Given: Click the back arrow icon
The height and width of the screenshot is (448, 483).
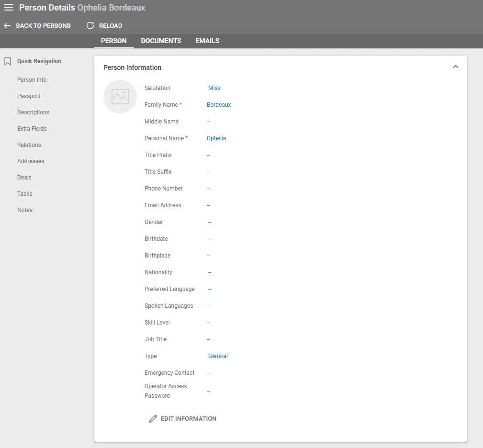Looking at the screenshot, I should point(7,26).
